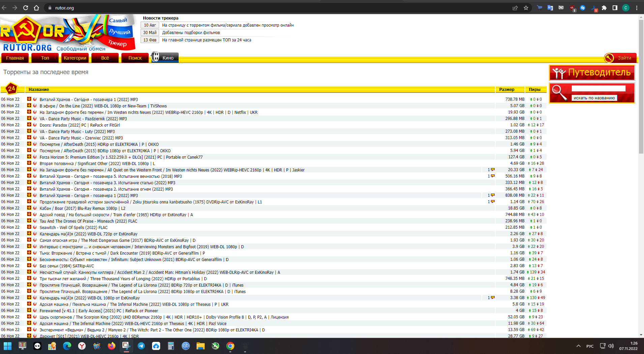Click the Chrome icon on the taskbar
The width and height of the screenshot is (644, 354).
pos(230,346)
